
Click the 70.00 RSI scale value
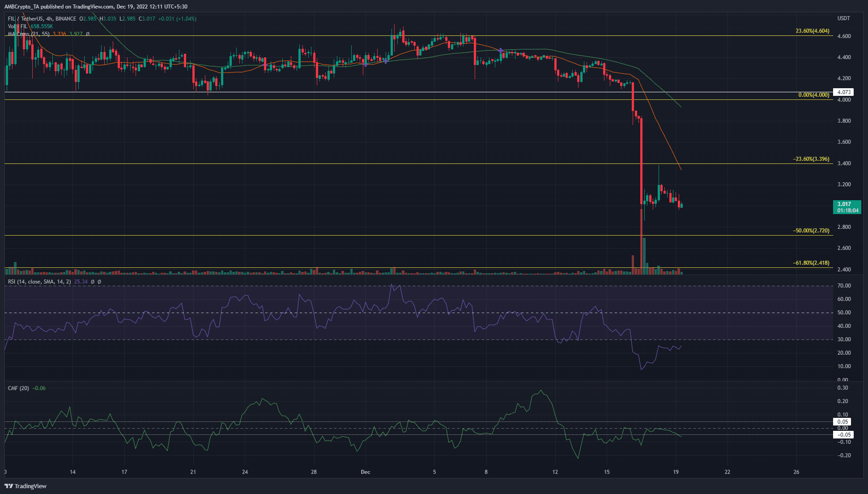(844, 286)
